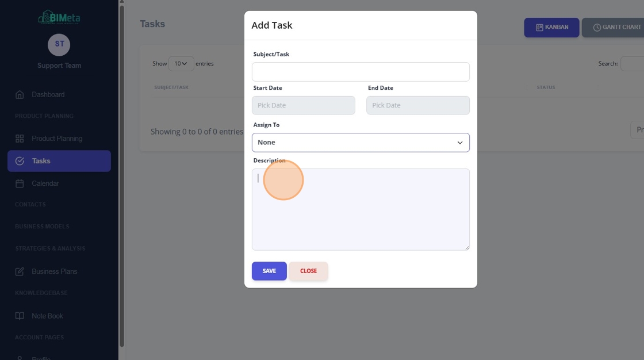This screenshot has width=644, height=360.
Task: Save the new task
Action: 270,271
